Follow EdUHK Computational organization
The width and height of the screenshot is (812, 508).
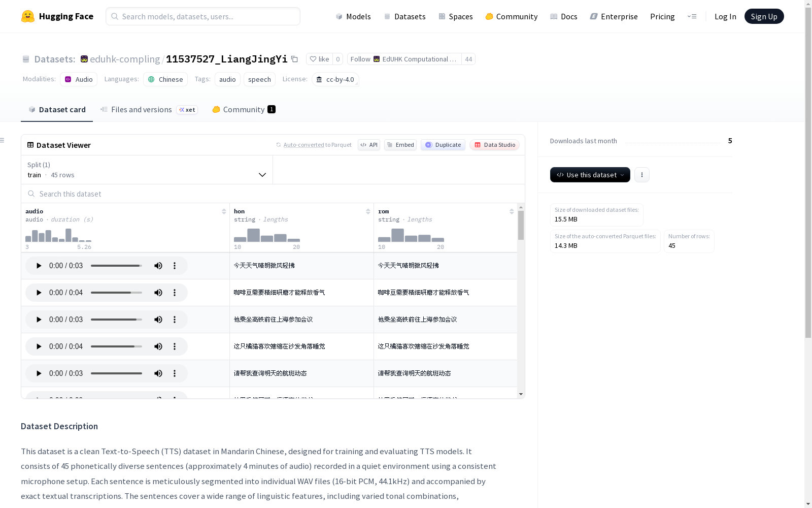coord(404,59)
